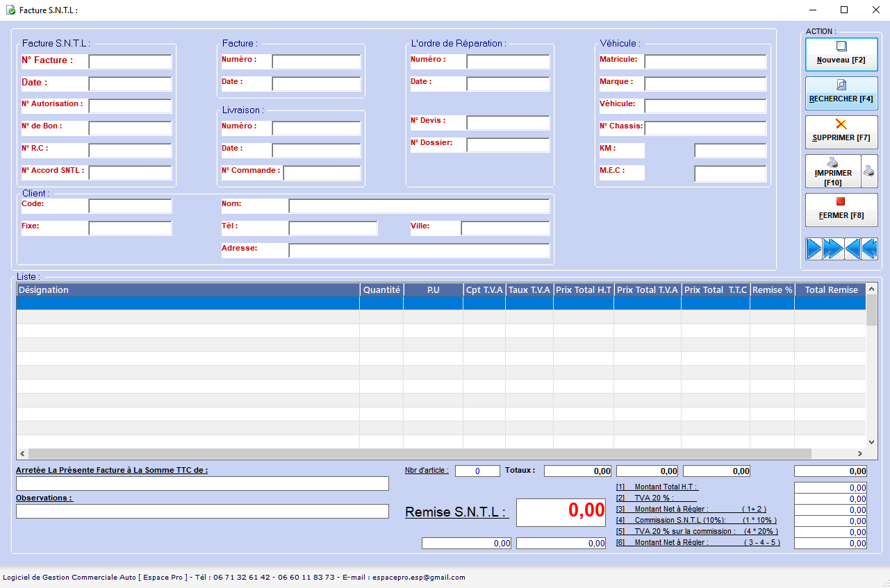
Task: Click the list's vertical scrollbar down arrow
Action: 871,442
